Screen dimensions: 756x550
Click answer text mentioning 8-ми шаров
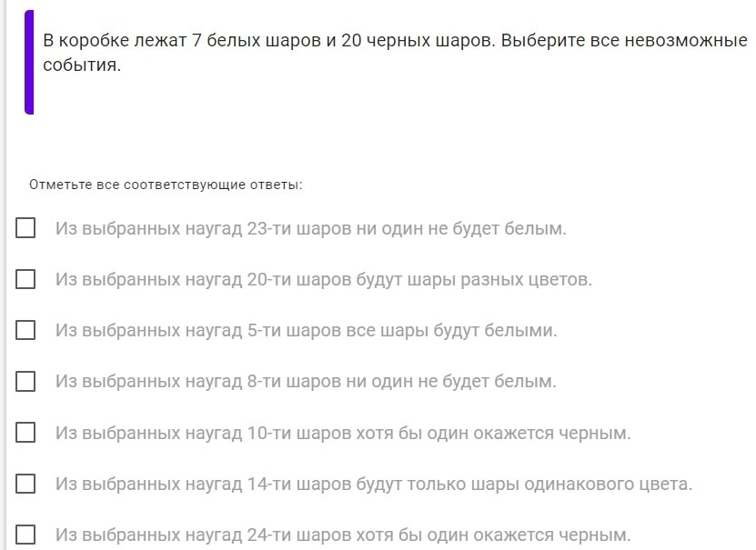coord(305,382)
